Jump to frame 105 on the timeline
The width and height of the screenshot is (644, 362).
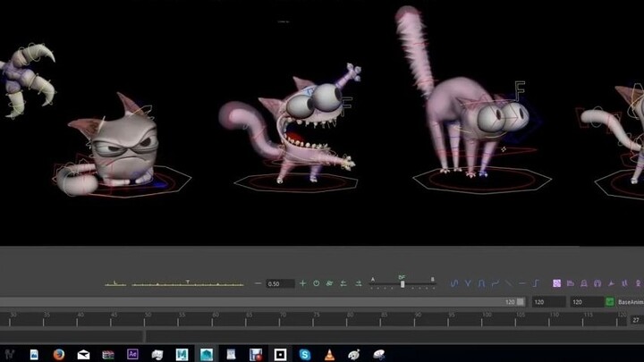[x=516, y=319]
